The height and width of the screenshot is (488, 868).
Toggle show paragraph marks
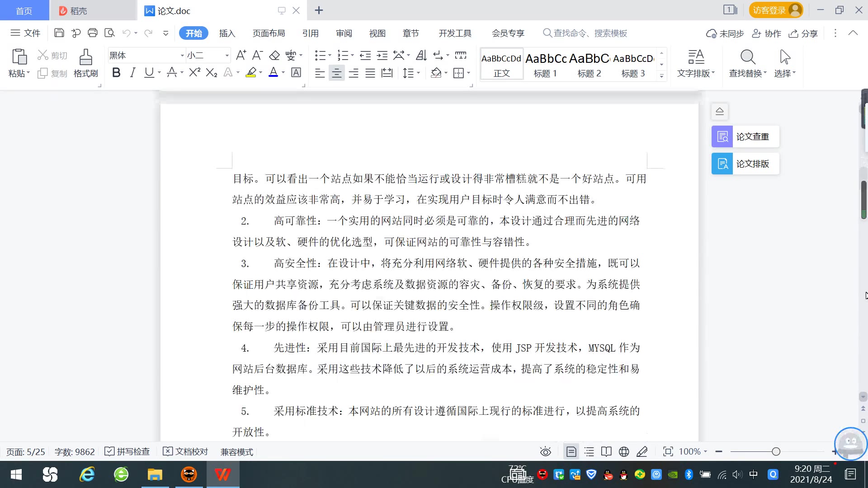pos(438,56)
